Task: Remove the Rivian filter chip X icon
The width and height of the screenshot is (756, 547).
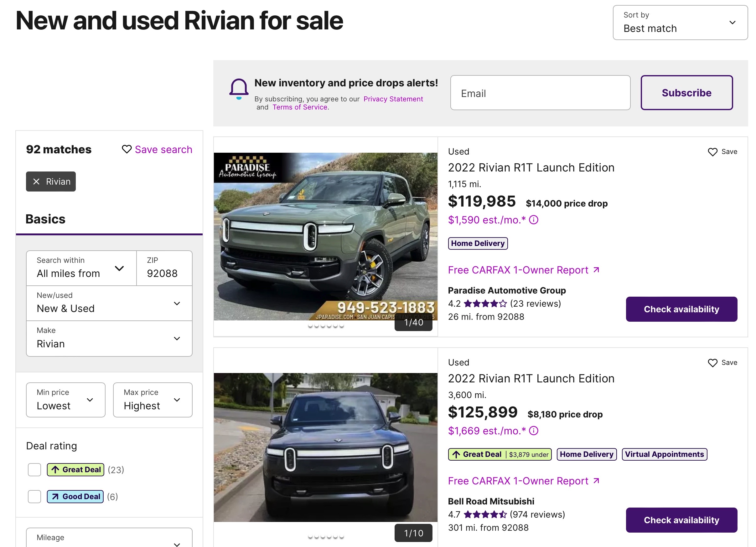Action: point(36,181)
